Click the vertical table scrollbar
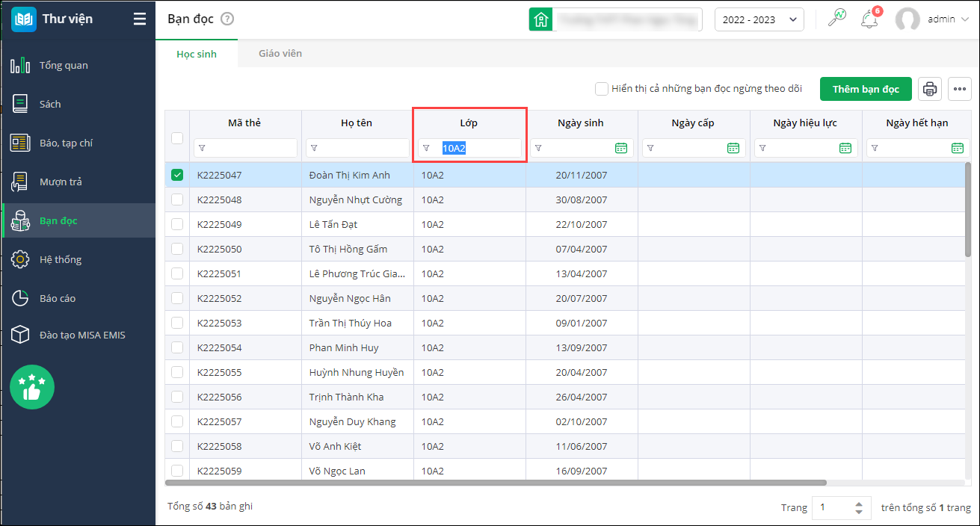The image size is (980, 526). click(x=968, y=209)
